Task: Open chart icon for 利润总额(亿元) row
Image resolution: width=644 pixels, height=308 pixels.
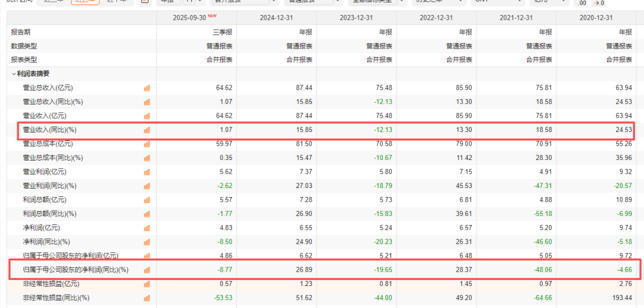Action: 147,200
